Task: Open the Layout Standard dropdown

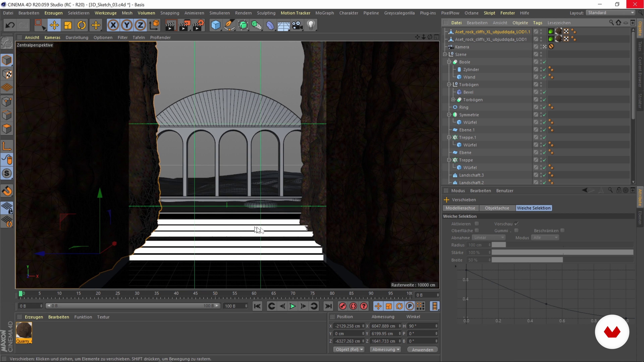Action: [x=610, y=13]
